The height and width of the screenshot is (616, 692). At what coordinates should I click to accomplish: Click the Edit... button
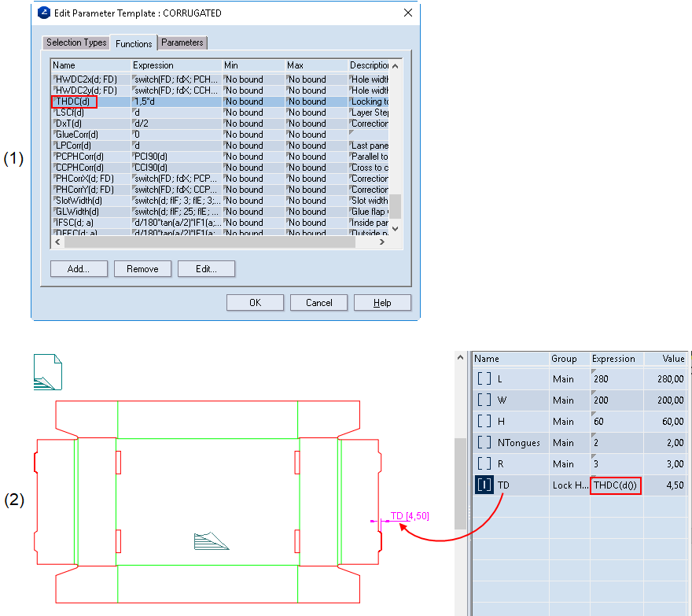point(205,269)
